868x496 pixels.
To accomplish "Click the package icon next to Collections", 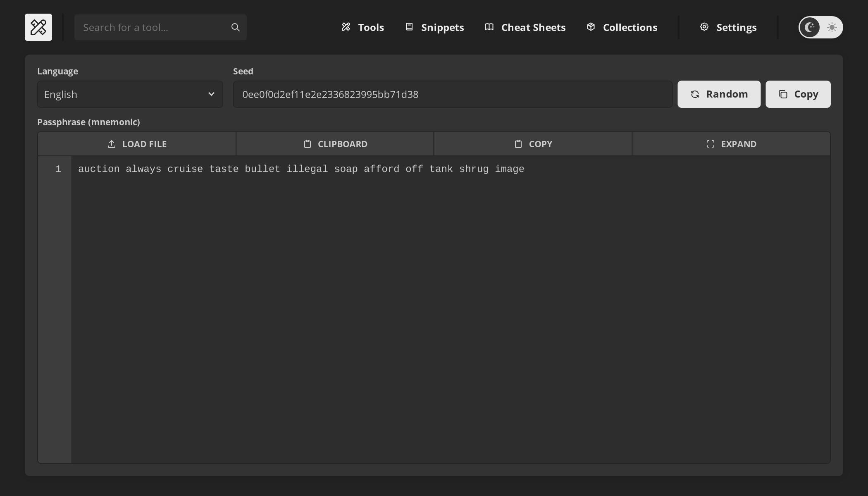I will pos(591,27).
